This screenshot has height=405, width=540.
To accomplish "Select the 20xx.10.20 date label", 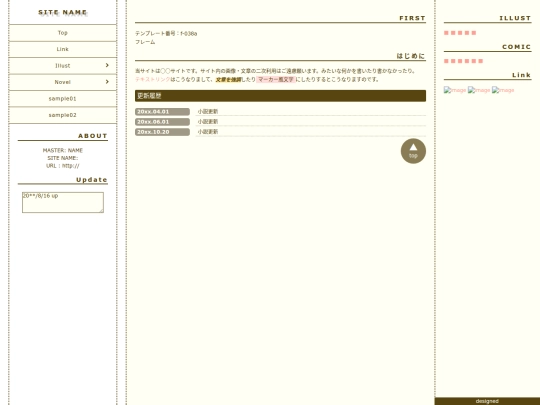I will click(x=162, y=132).
